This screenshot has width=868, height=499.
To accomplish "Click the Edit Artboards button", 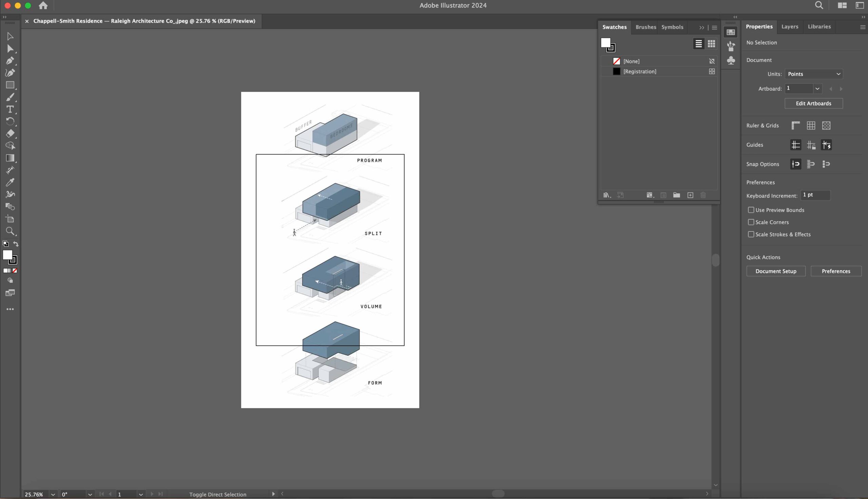I will pos(813,104).
